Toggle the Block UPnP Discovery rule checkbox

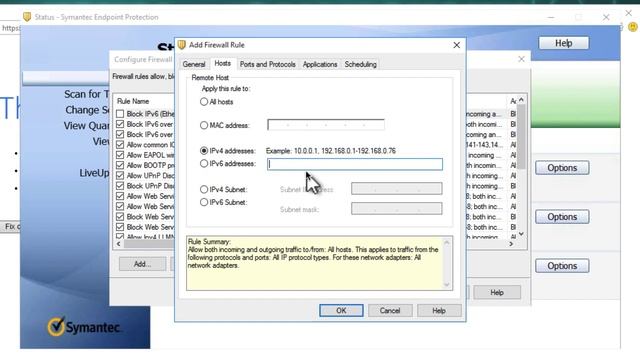coord(120,186)
